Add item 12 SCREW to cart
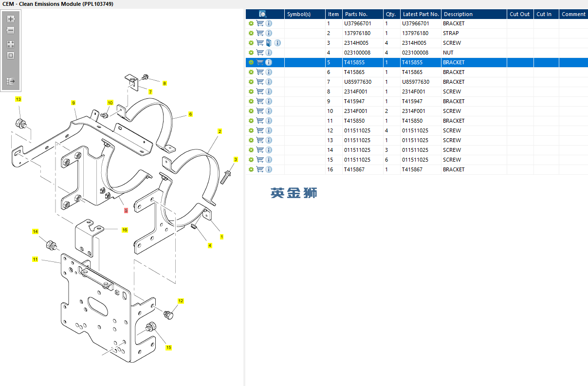This screenshot has width=588, height=386. [x=260, y=130]
